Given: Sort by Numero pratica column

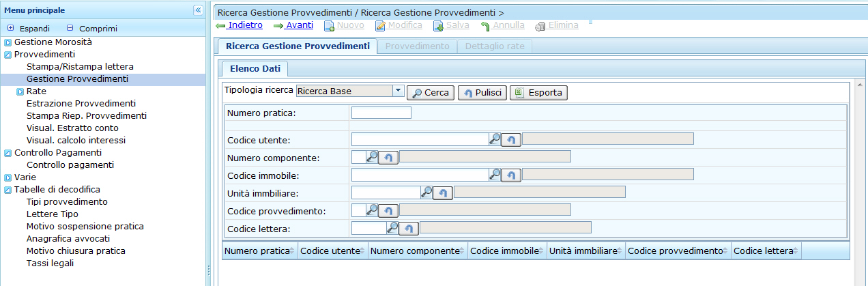Looking at the screenshot, I should [x=260, y=251].
